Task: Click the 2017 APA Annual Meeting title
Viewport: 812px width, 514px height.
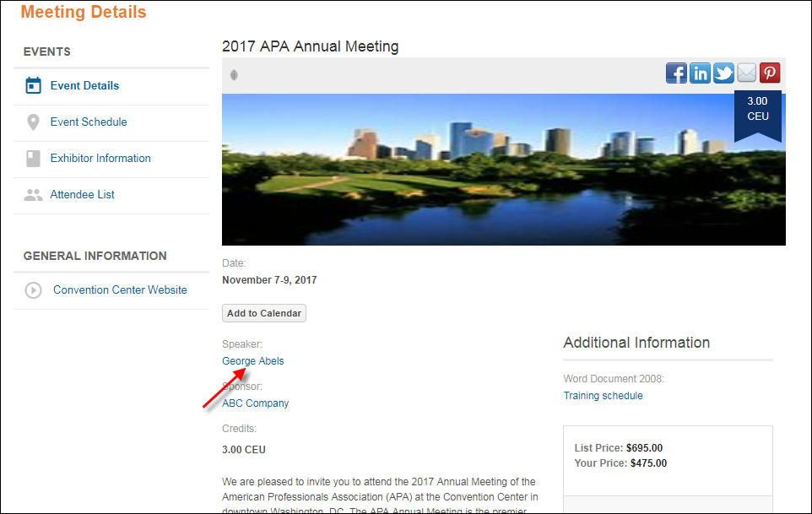Action: click(x=310, y=46)
